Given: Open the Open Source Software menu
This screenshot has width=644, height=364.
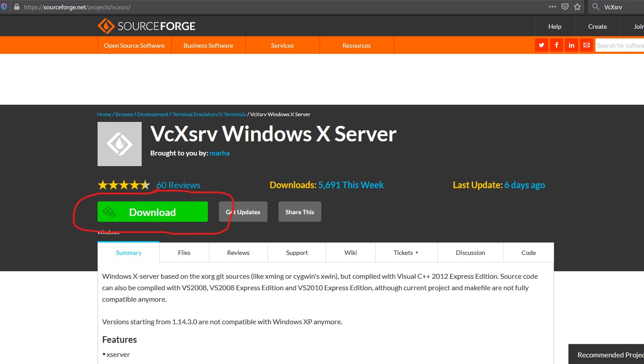Looking at the screenshot, I should coord(134,45).
